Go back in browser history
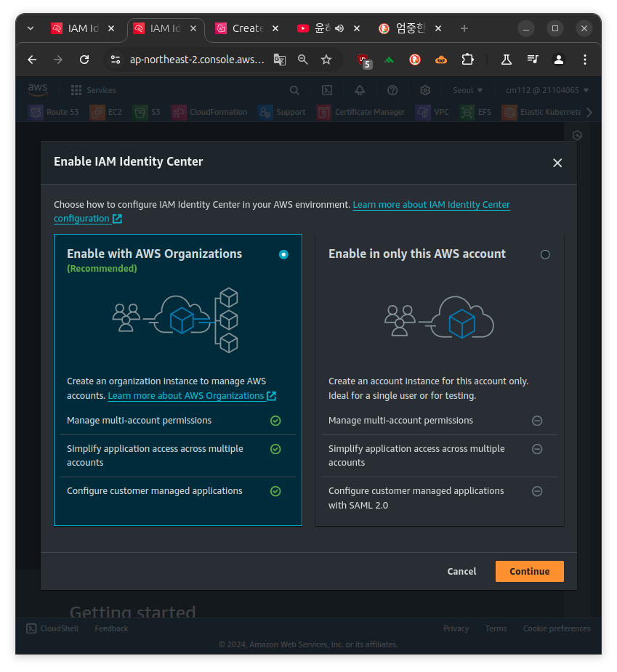 point(32,60)
